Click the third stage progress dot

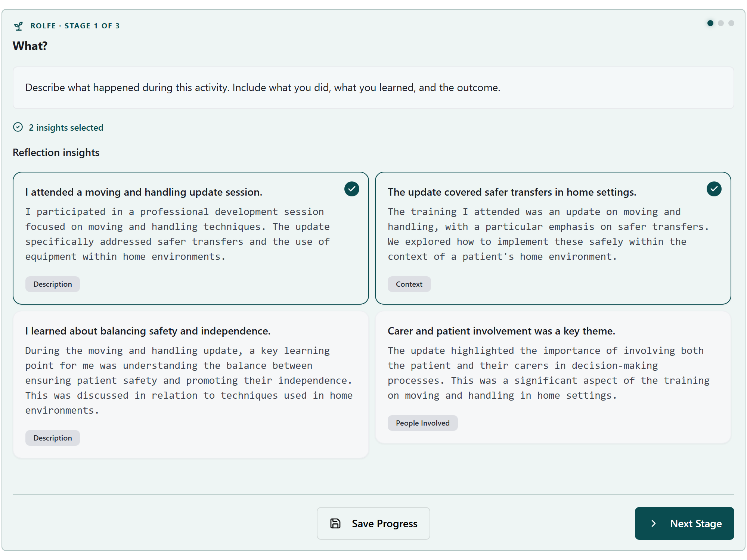731,23
